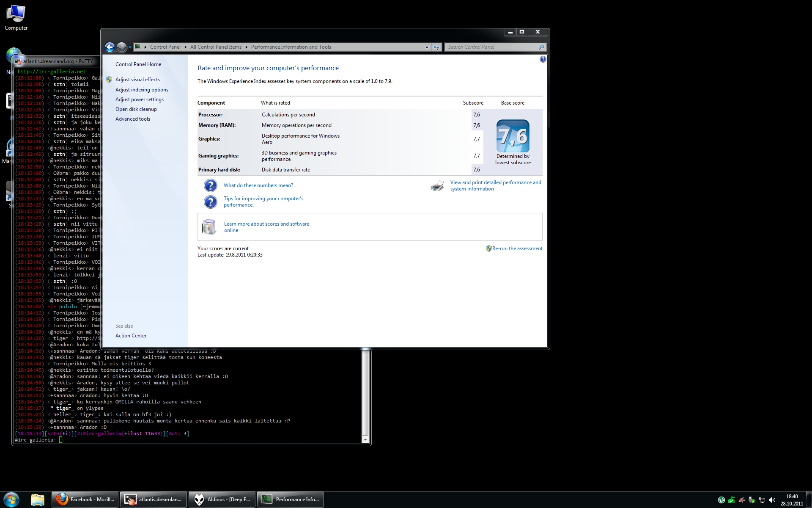Expand the address bar history dropdown
The width and height of the screenshot is (812, 508).
click(x=426, y=47)
